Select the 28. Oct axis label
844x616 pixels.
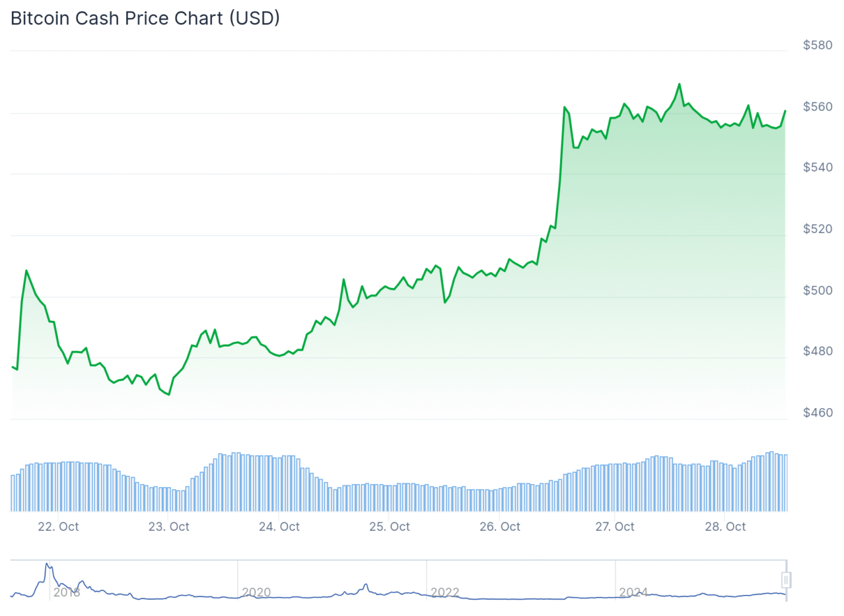click(726, 526)
